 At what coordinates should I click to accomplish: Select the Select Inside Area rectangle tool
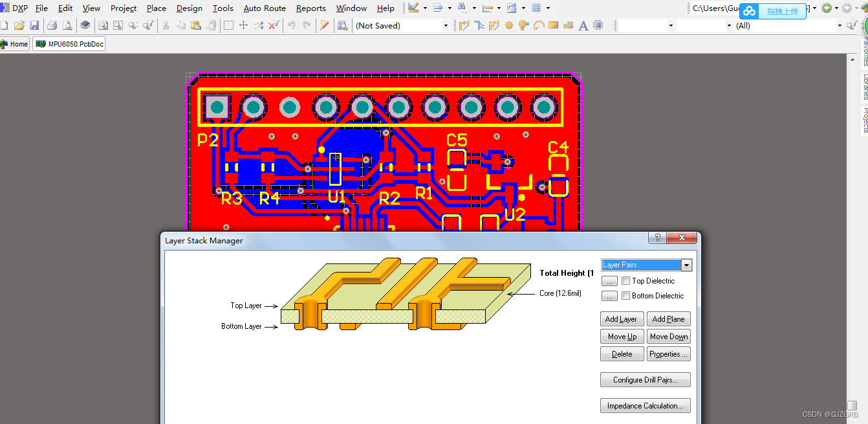pyautogui.click(x=228, y=25)
